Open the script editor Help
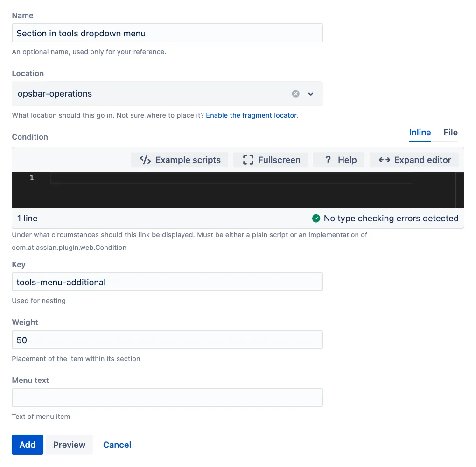The image size is (476, 467). (x=339, y=160)
